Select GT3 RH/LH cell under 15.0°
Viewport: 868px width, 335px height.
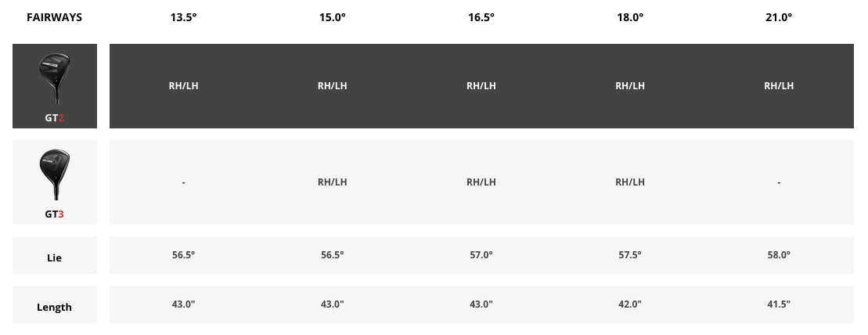click(x=332, y=182)
